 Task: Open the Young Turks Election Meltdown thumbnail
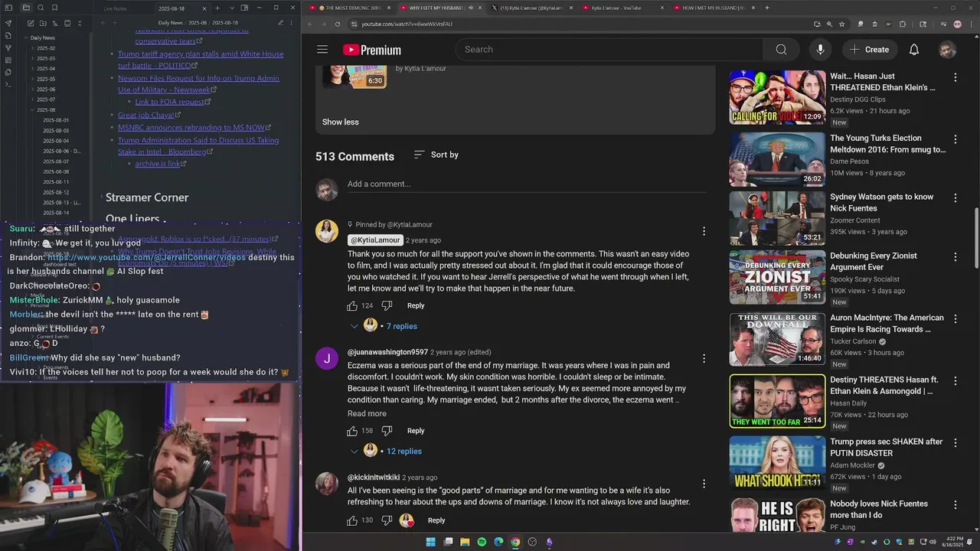[x=777, y=160]
